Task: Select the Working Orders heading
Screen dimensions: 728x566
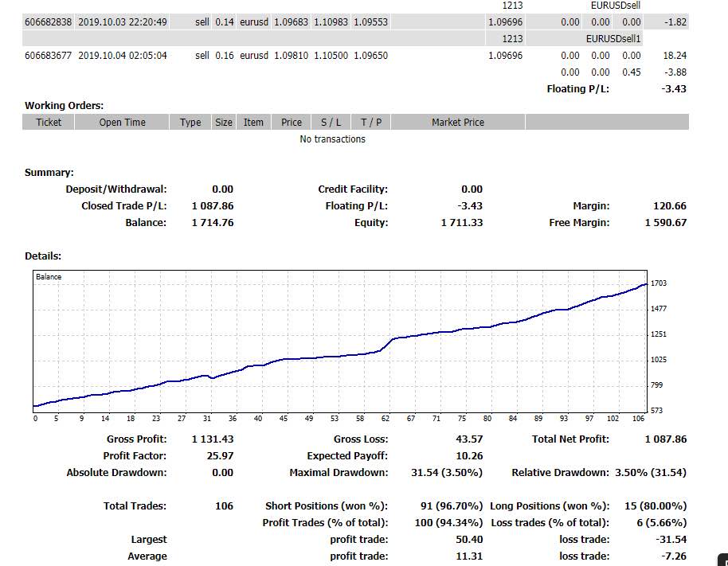Action: click(x=64, y=105)
